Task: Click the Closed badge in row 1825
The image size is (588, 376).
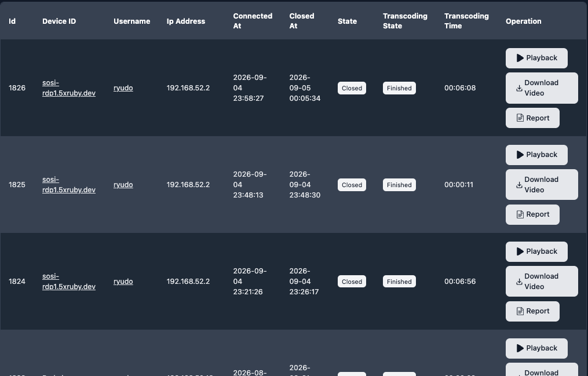Action: (x=352, y=185)
